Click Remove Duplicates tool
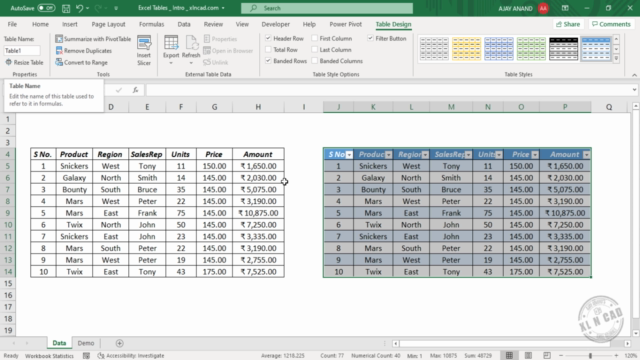This screenshot has width=640, height=360. click(83, 51)
